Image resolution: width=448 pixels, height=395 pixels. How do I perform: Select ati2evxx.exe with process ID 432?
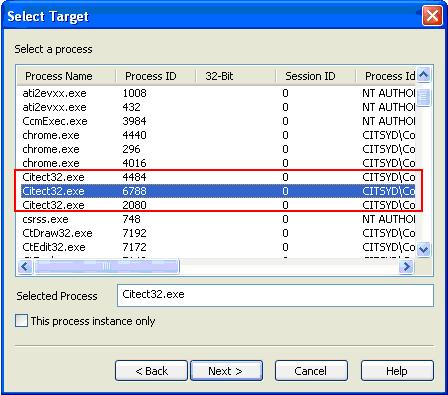(218, 107)
